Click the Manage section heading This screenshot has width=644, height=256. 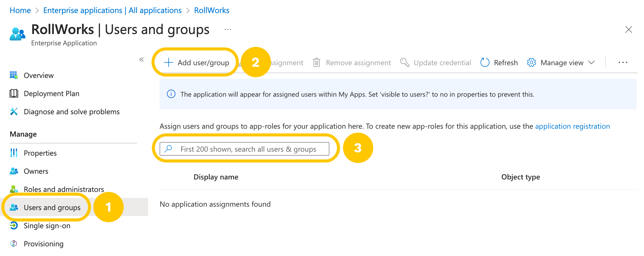pos(23,134)
